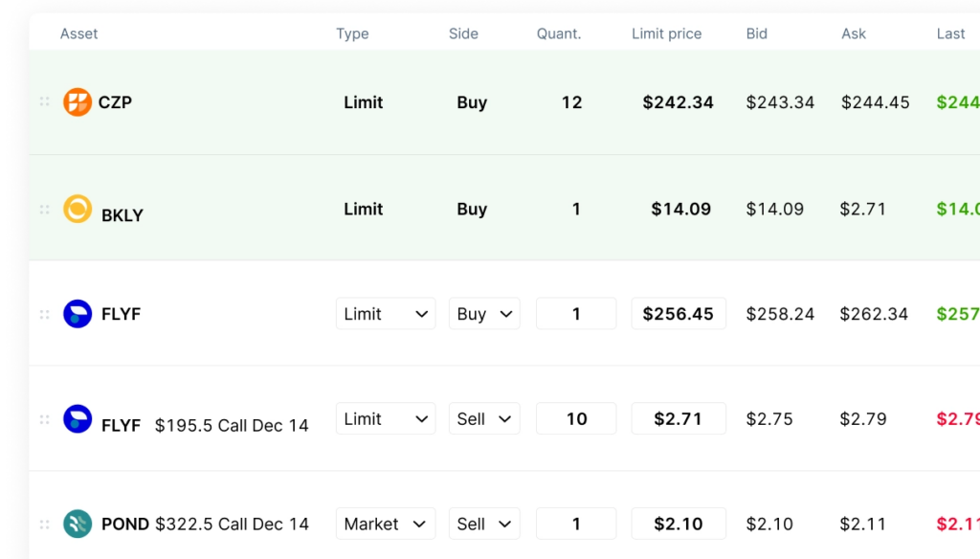Click drag handle on POND row
Screen dimensions: 980x559
(x=44, y=525)
